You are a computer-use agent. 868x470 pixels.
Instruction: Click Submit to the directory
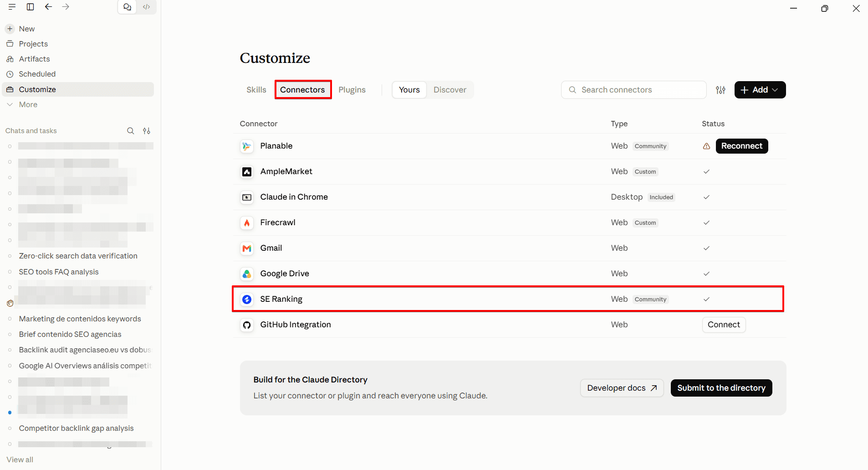coord(721,388)
